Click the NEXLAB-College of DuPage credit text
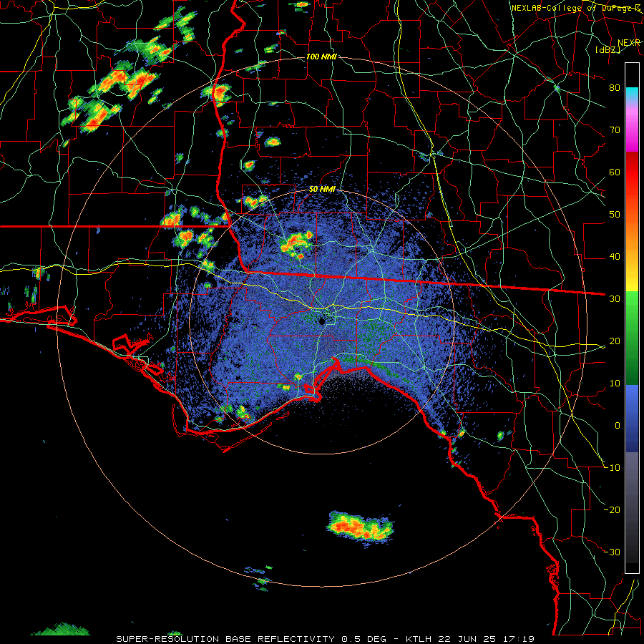Image resolution: width=644 pixels, height=644 pixels. [x=576, y=8]
